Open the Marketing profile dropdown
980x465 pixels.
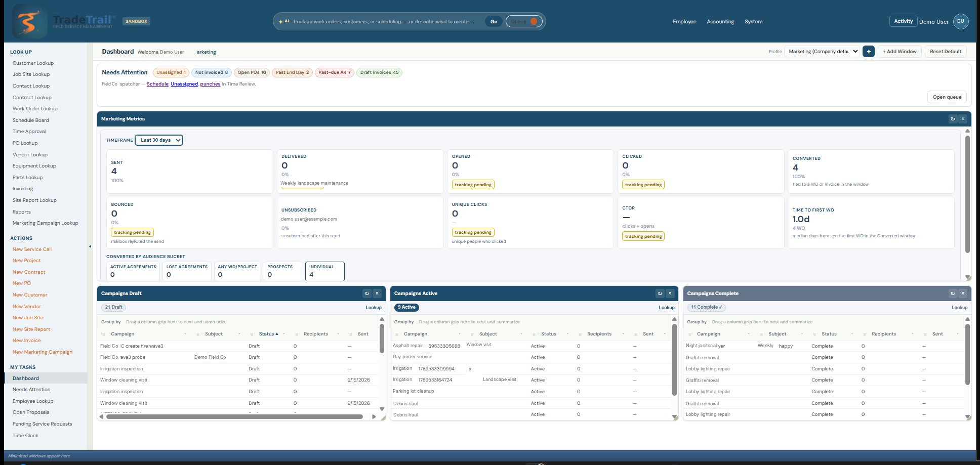[822, 52]
